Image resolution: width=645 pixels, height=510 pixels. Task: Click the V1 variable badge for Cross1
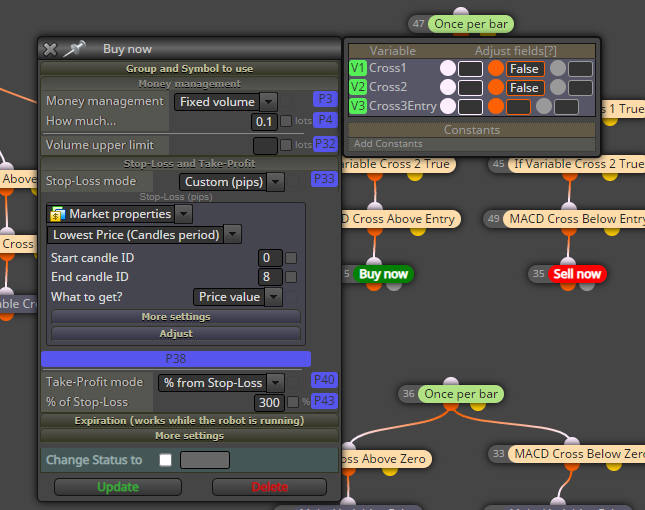point(358,68)
